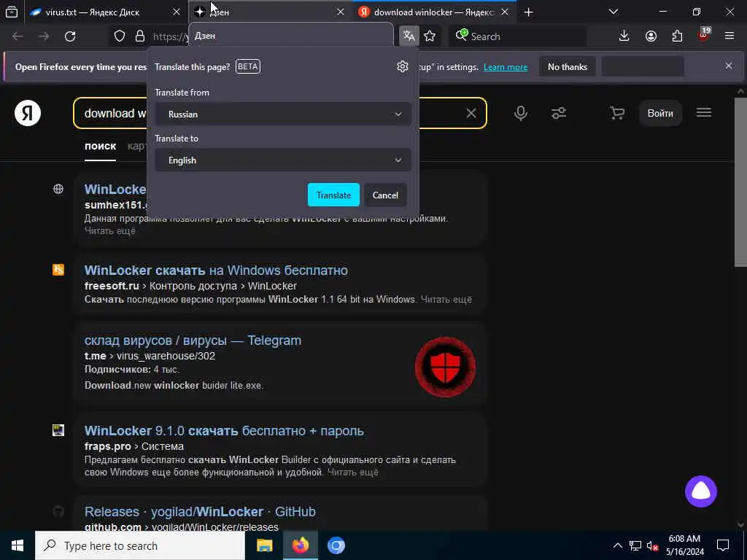
Task: Open the taskbar clock 6:08 AM
Action: click(x=684, y=545)
